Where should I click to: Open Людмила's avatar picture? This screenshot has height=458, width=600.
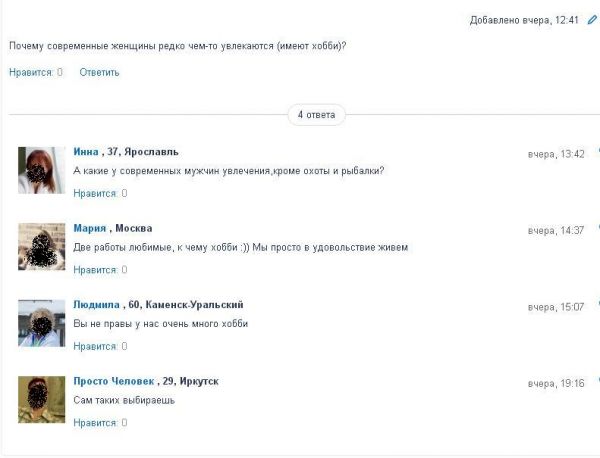coord(41,322)
